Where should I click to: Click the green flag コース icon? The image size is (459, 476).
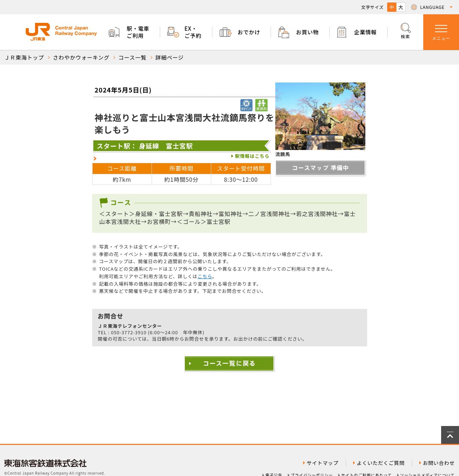point(104,202)
